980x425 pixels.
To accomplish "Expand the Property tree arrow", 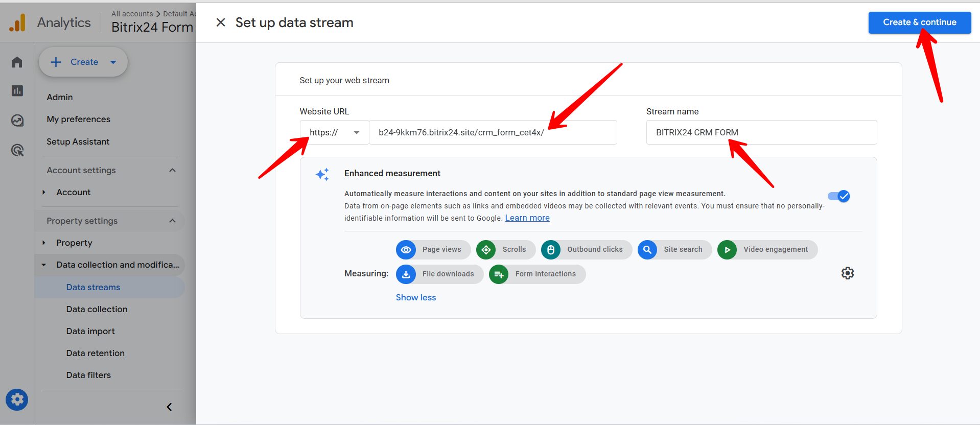I will pyautogui.click(x=44, y=243).
